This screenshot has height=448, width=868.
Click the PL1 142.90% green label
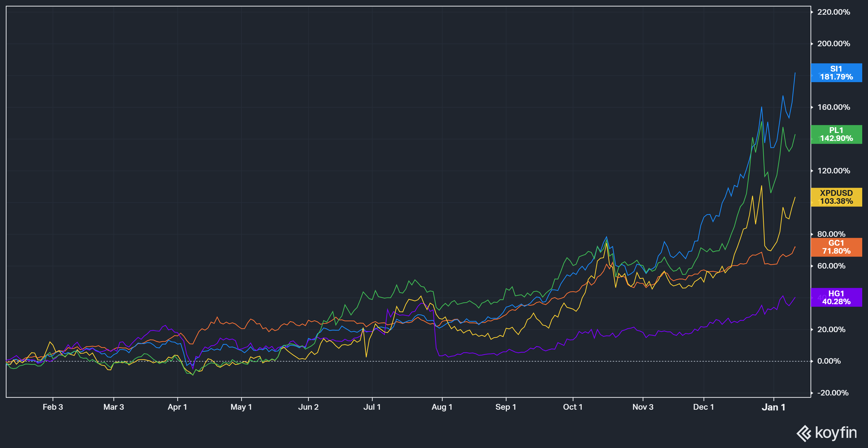[x=836, y=134]
